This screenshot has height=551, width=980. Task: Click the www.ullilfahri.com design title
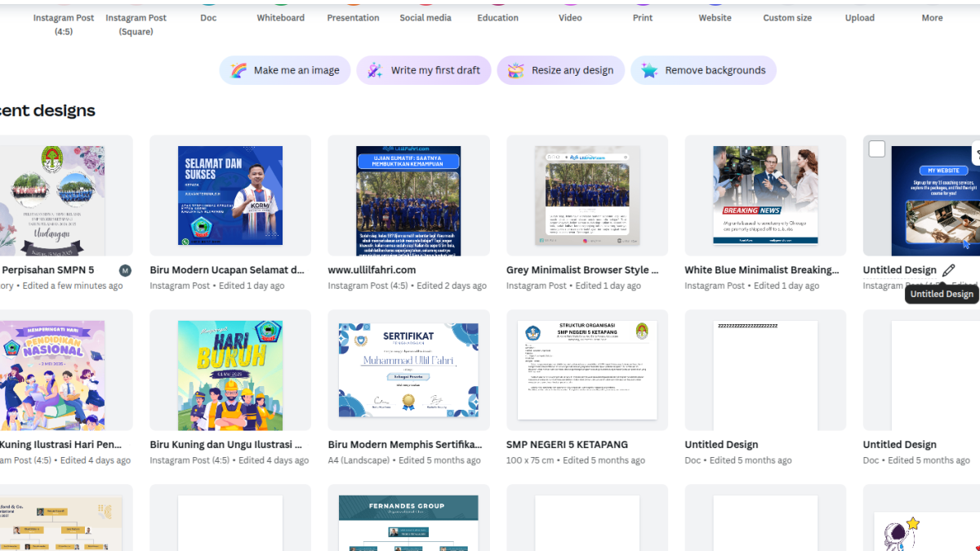pyautogui.click(x=372, y=270)
